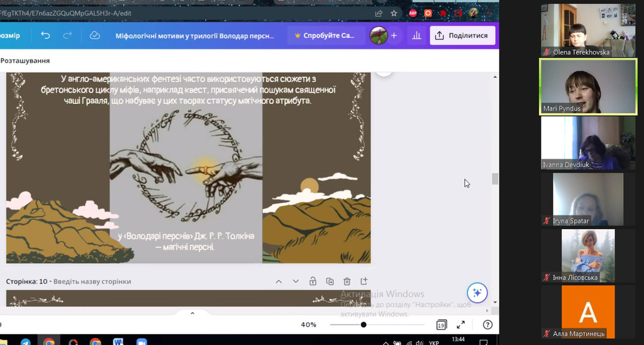Viewport: 644px width, 345px height.
Task: Lock page 10 with the padlock icon
Action: [313, 281]
